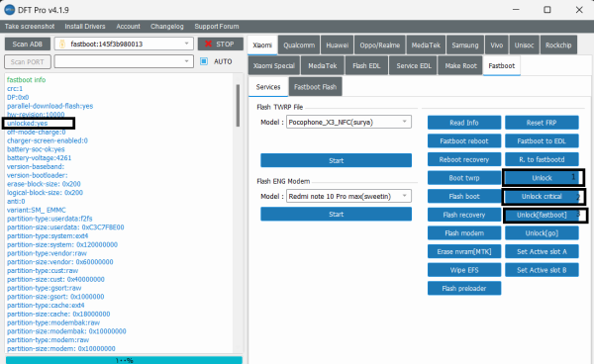
Task: Open the Make Root sub-tab
Action: (x=460, y=66)
